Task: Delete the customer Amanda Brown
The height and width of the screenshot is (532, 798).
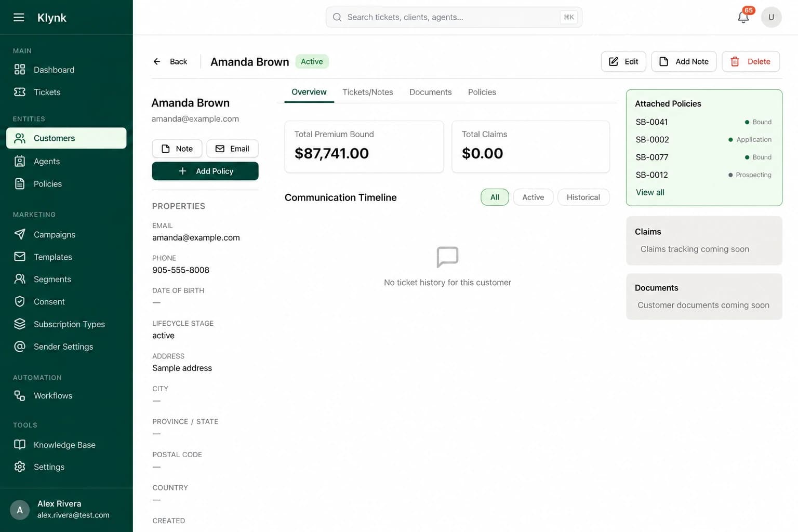Action: click(x=751, y=61)
